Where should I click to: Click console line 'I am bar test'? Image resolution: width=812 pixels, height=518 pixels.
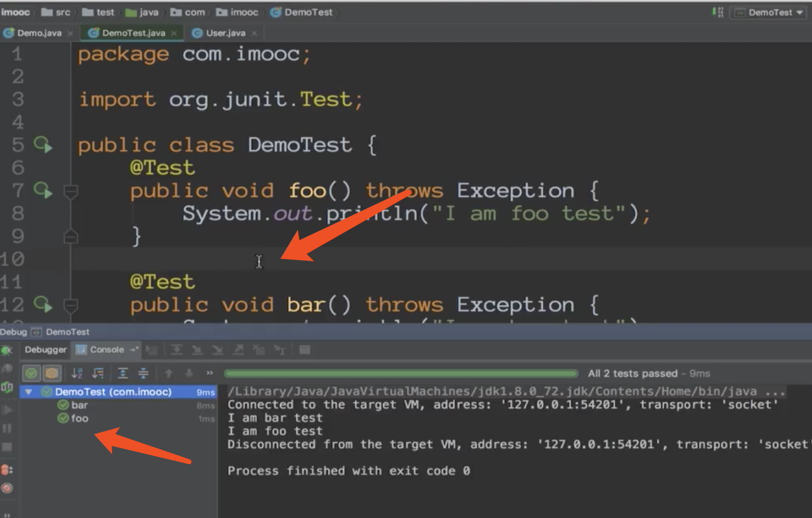pyautogui.click(x=275, y=418)
